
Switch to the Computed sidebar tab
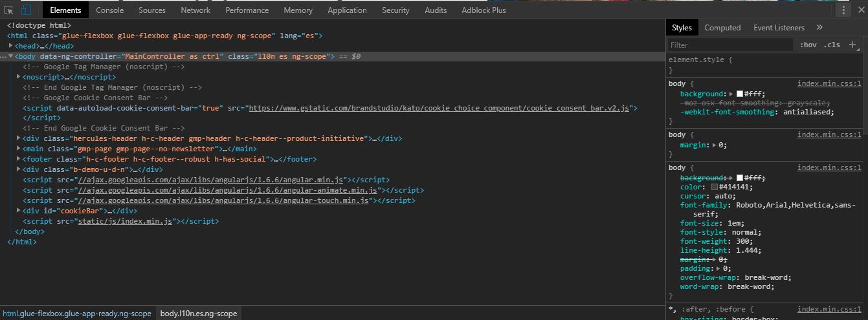point(722,27)
